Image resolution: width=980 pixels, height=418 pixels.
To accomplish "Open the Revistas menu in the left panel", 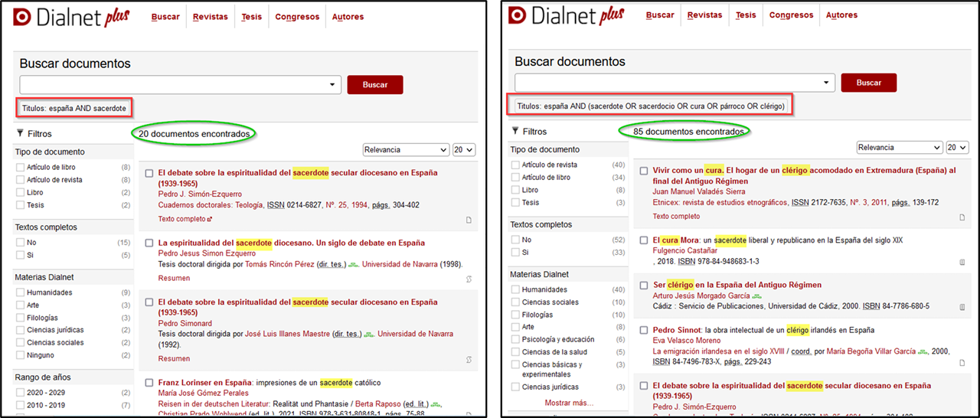I will click(x=210, y=17).
